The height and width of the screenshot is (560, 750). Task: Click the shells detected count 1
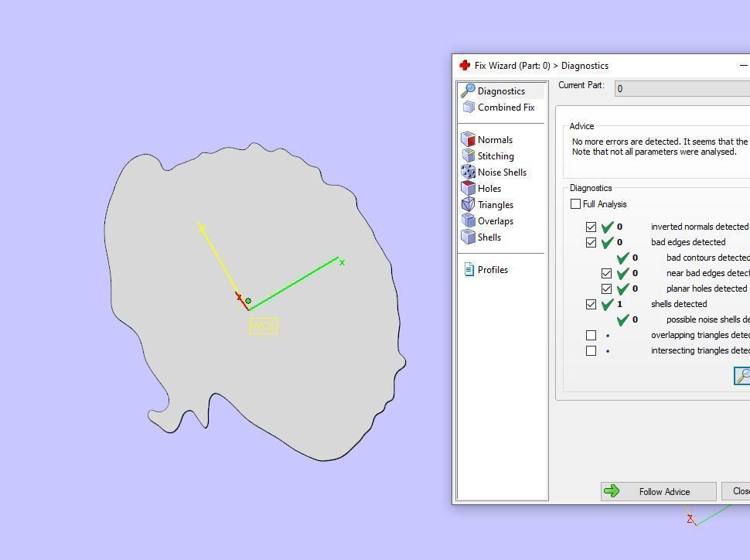(619, 304)
